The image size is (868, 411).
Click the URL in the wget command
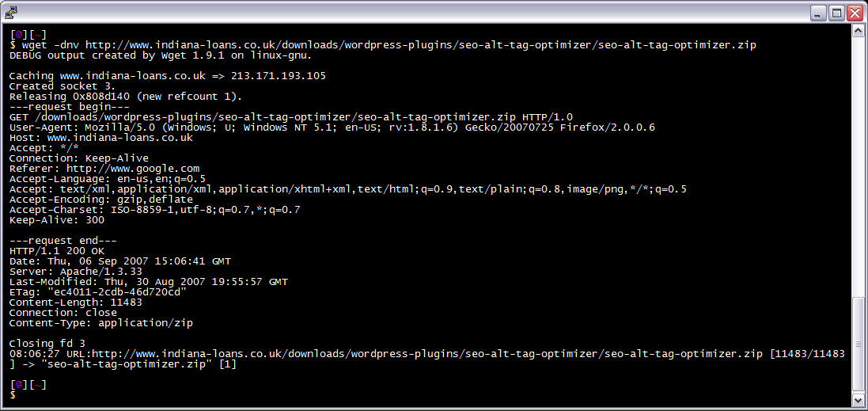[x=421, y=45]
